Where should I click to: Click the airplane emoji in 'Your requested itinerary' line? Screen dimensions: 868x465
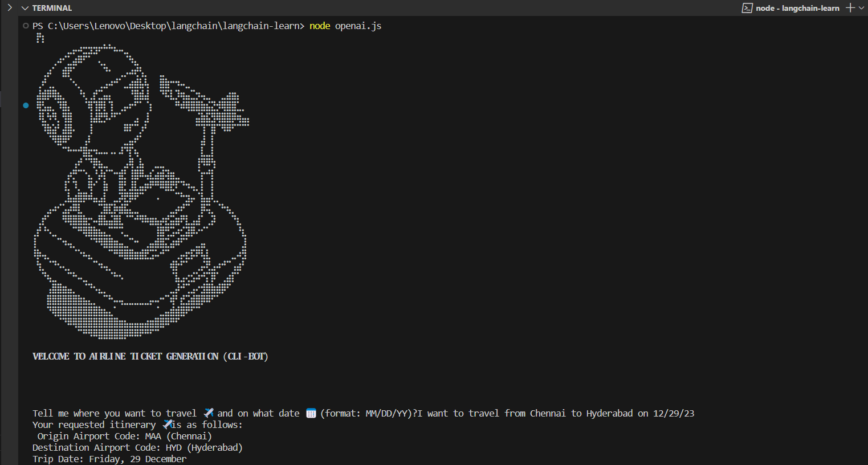click(x=168, y=425)
